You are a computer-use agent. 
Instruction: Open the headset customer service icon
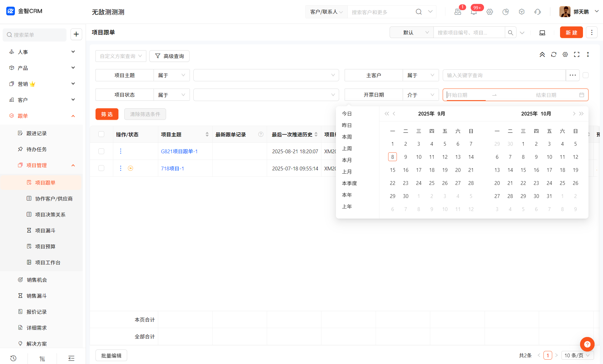pos(537,12)
